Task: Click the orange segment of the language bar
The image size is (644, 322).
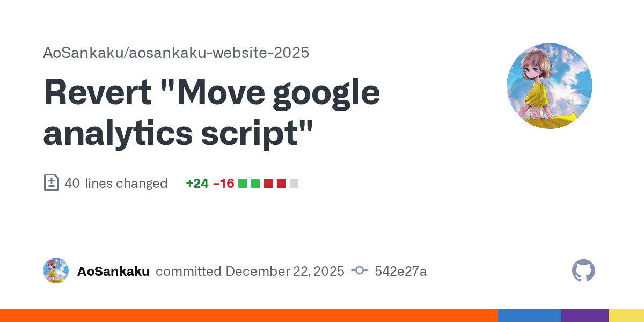Action: (x=248, y=316)
